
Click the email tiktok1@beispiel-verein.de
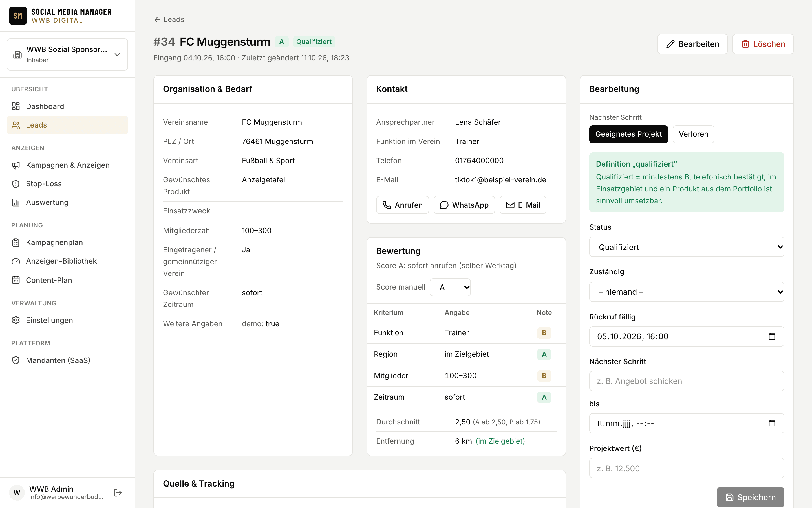tap(500, 180)
